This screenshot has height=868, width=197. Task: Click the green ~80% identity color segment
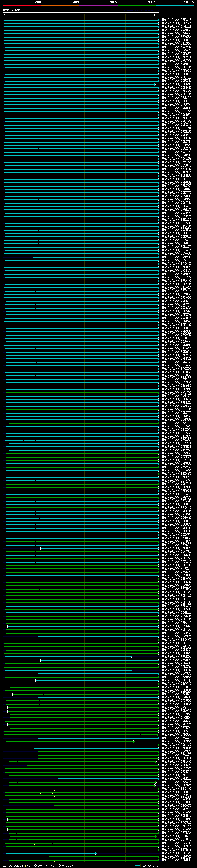136,6
